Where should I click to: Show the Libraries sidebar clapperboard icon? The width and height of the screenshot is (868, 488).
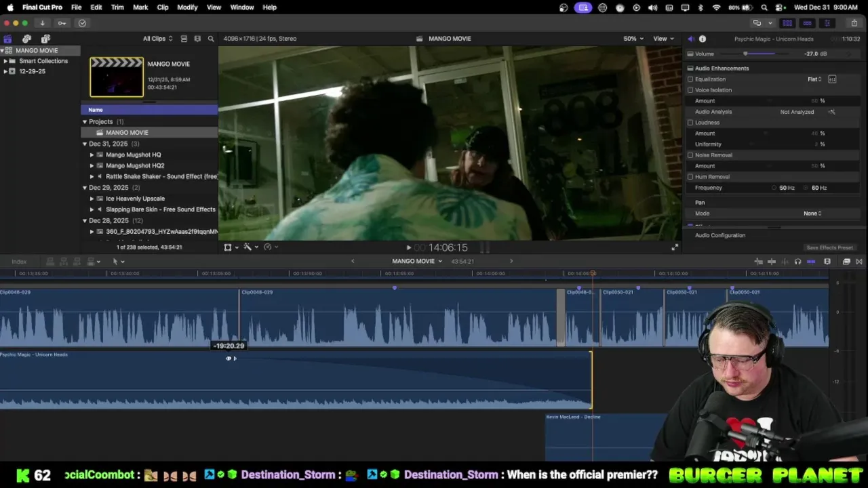coord(7,39)
